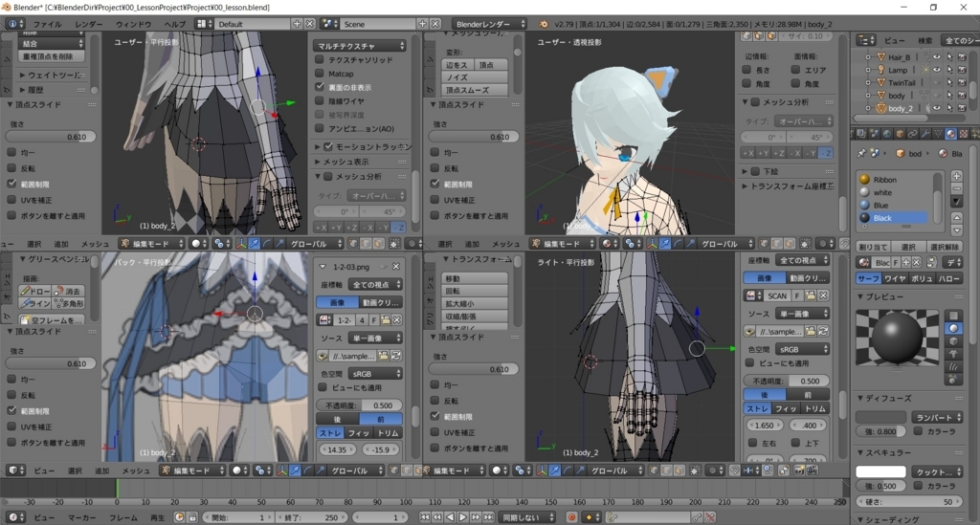Open the ファイル menu
This screenshot has width=980, height=525.
tap(47, 24)
